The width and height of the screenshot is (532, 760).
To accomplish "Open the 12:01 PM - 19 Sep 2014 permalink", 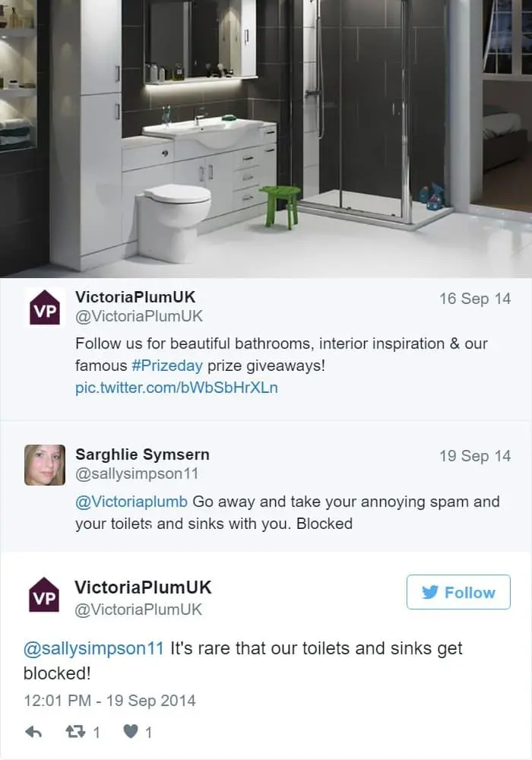I will (x=109, y=701).
